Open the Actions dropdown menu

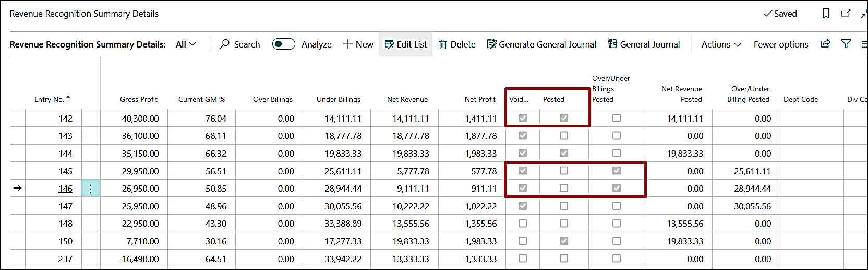tap(721, 44)
